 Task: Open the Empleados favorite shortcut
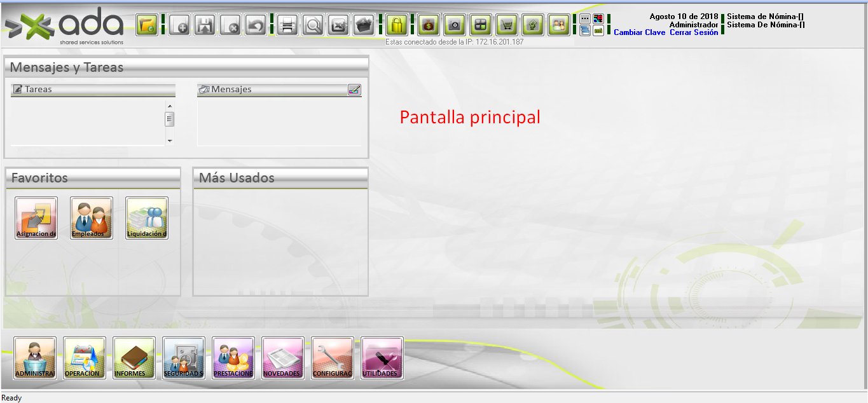coord(91,217)
